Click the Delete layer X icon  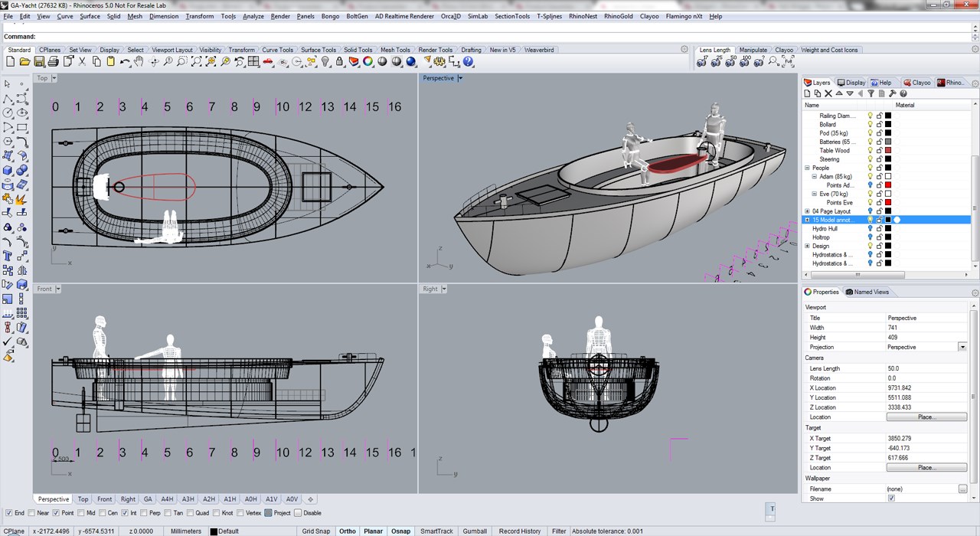(x=828, y=93)
